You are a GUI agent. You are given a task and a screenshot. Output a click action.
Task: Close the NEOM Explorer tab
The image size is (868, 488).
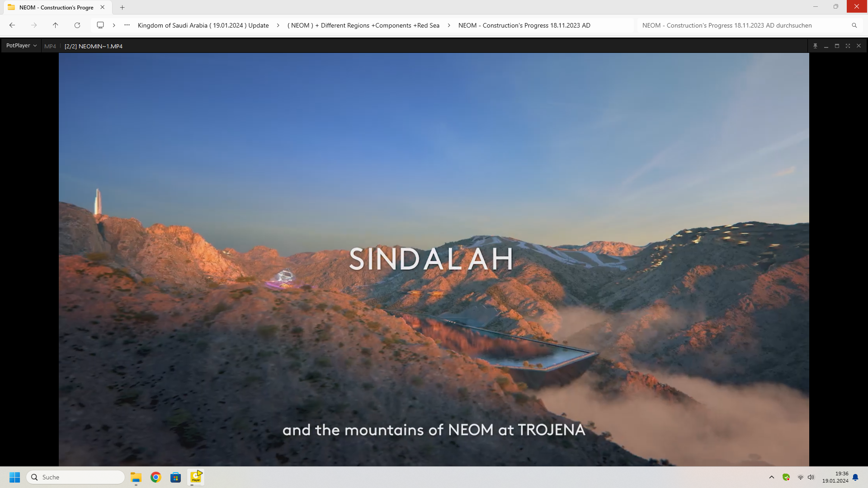(x=103, y=7)
